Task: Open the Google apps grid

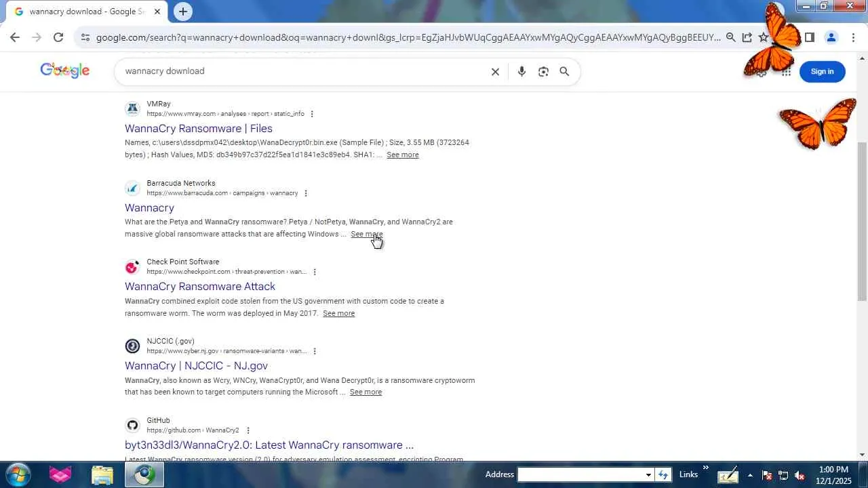Action: point(786,72)
